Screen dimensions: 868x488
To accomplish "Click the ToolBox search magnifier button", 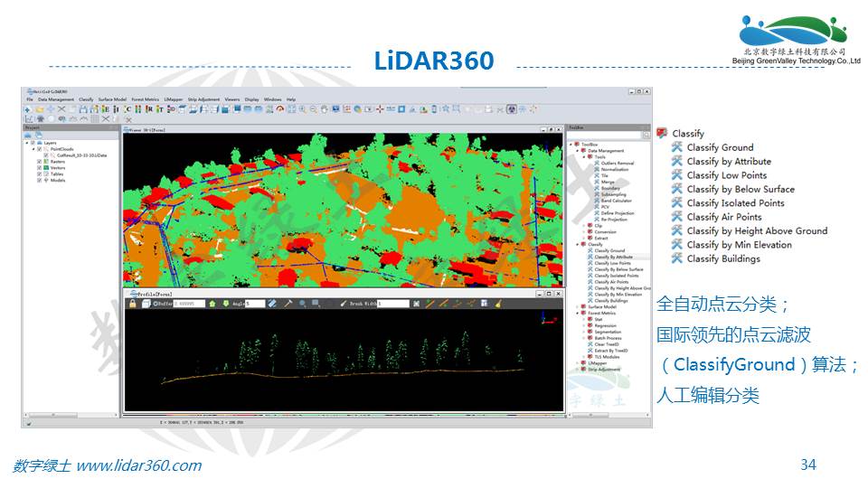I will (646, 135).
